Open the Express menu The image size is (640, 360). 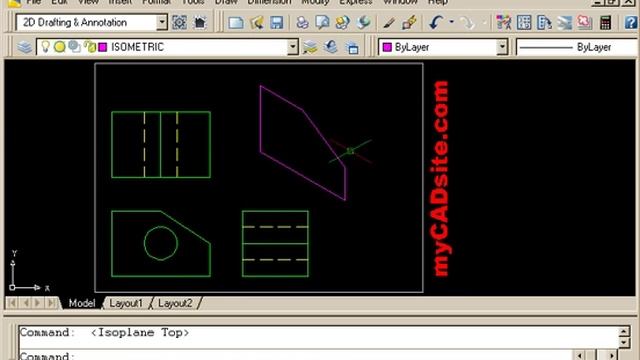pyautogui.click(x=356, y=2)
